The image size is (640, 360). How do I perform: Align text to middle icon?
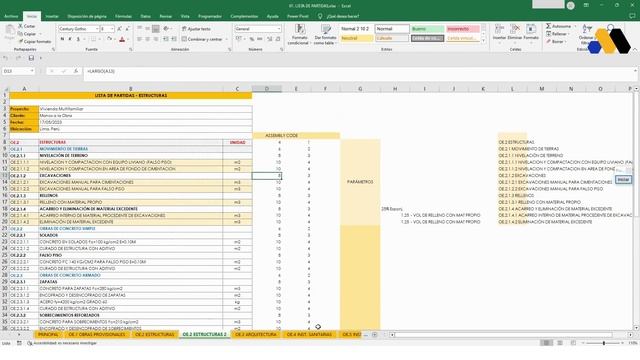pyautogui.click(x=148, y=29)
